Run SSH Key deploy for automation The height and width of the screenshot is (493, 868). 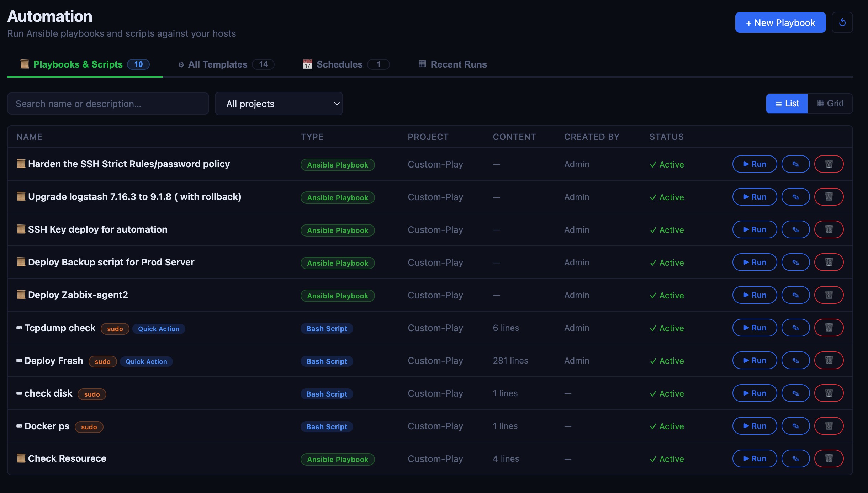755,229
